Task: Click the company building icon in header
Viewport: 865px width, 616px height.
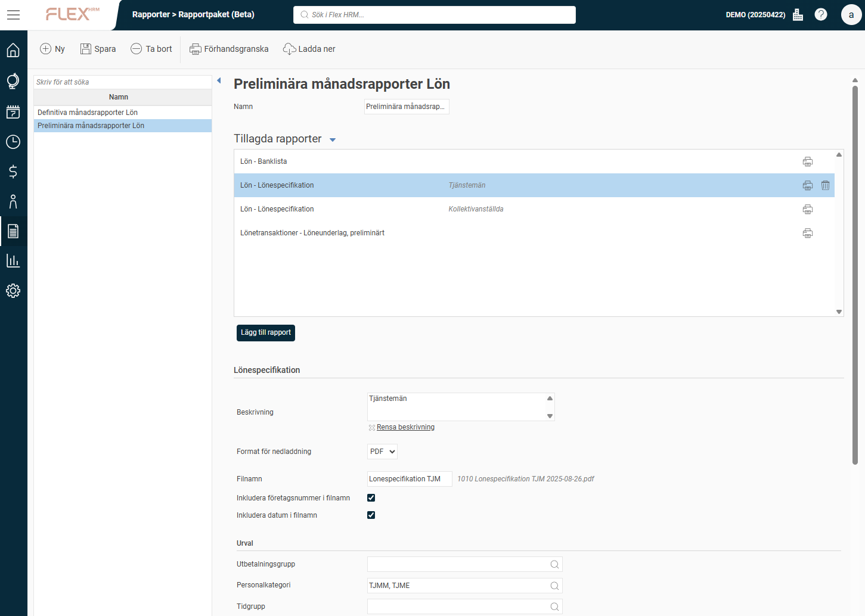Action: click(798, 15)
